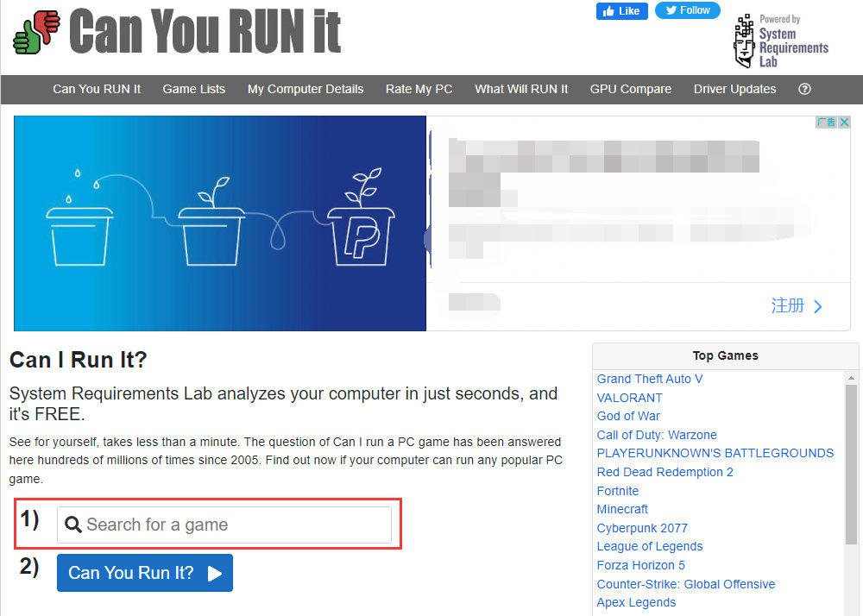863x616 pixels.
Task: Open PLAYERUNKNOWN'S BATTLEGROUNDS link
Action: coord(715,453)
